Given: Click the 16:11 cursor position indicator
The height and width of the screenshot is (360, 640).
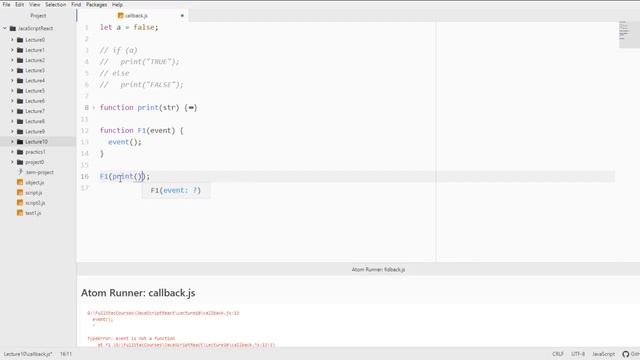Looking at the screenshot, I should coord(66,354).
